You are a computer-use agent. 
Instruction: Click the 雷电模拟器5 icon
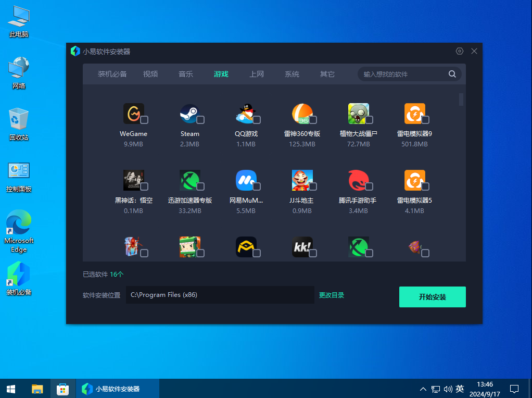(x=414, y=180)
